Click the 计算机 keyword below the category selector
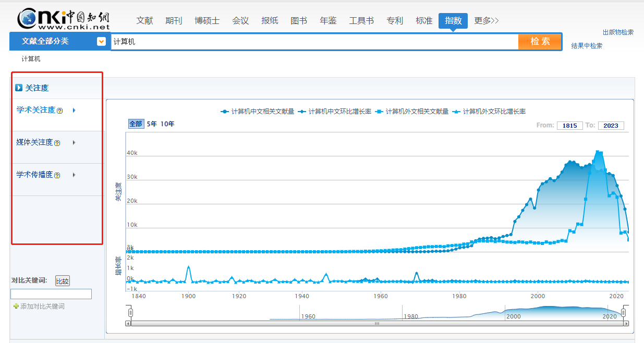 (x=31, y=59)
